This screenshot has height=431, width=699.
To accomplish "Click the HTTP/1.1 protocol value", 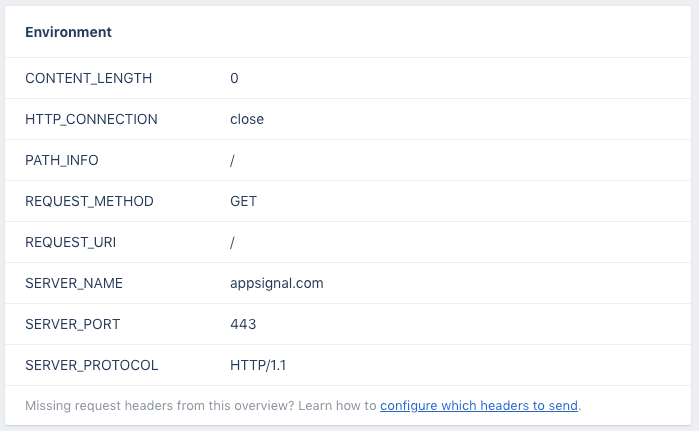I will (x=258, y=365).
